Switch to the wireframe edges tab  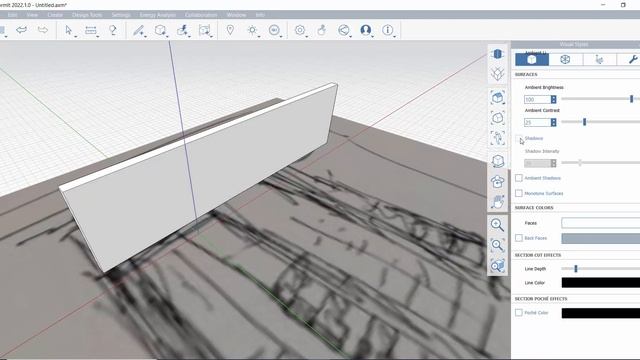coord(565,60)
